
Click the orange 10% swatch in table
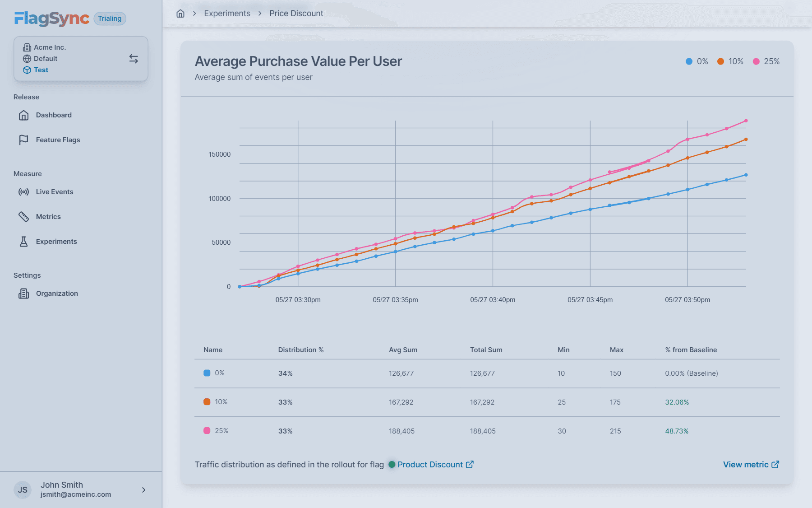tap(207, 402)
